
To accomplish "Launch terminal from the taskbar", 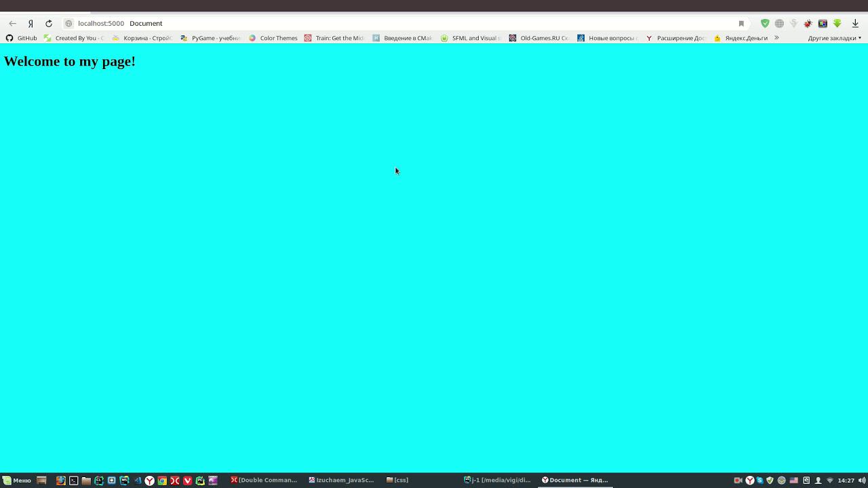I will pyautogui.click(x=73, y=480).
